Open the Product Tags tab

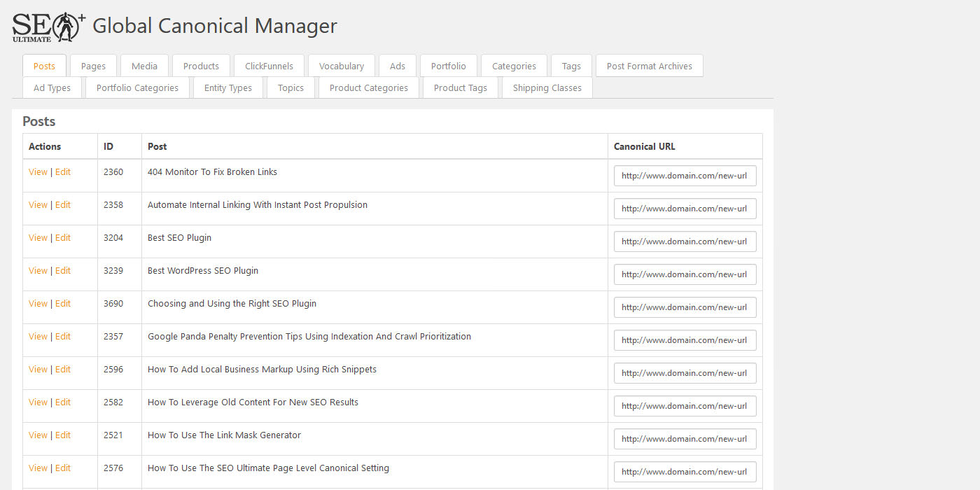pyautogui.click(x=460, y=87)
